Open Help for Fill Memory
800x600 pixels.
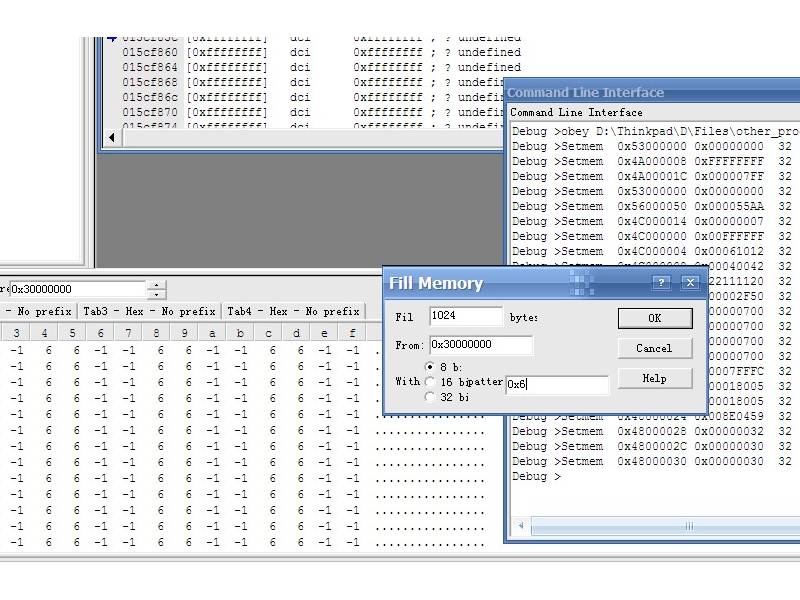[x=654, y=378]
